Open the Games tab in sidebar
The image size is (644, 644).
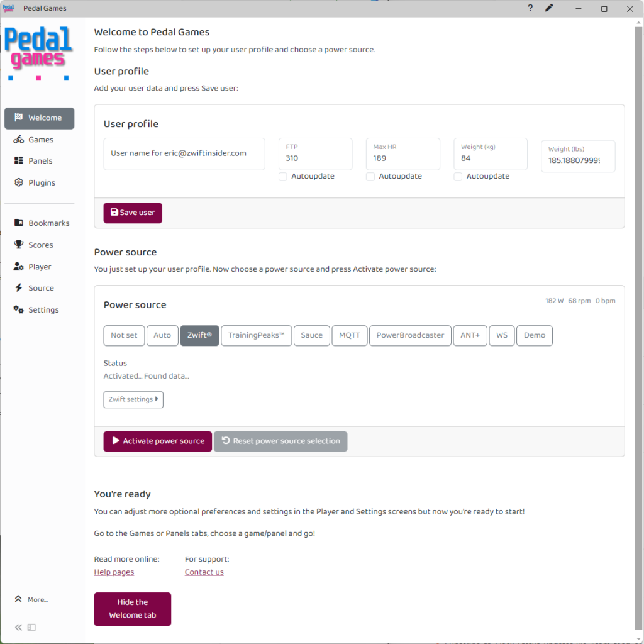coord(40,140)
